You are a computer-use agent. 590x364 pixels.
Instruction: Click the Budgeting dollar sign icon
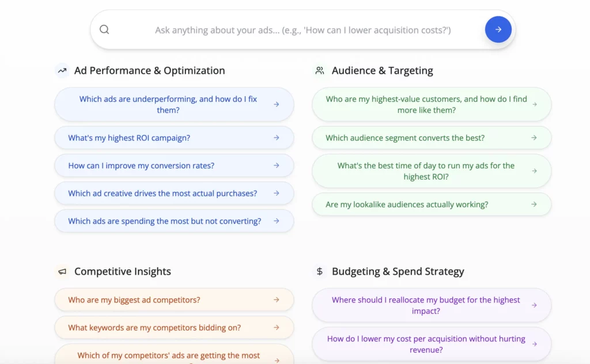[x=319, y=271]
